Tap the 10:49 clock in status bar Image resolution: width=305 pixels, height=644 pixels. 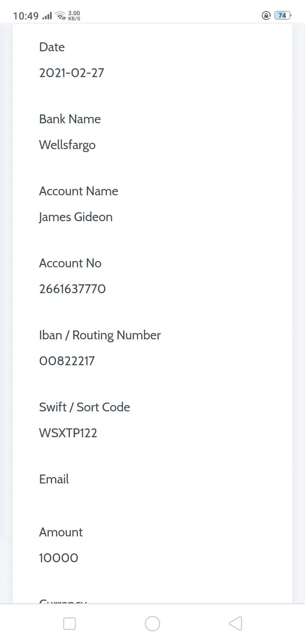pos(26,16)
